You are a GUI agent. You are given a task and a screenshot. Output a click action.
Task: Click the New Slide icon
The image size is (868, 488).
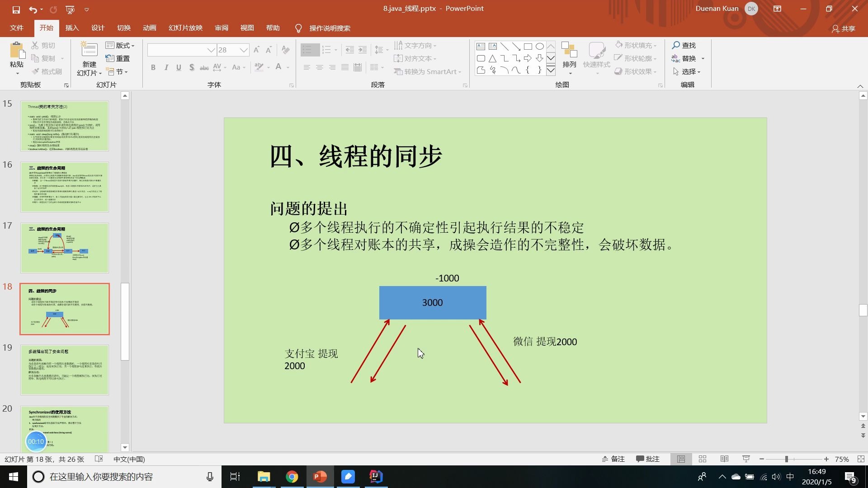[89, 50]
